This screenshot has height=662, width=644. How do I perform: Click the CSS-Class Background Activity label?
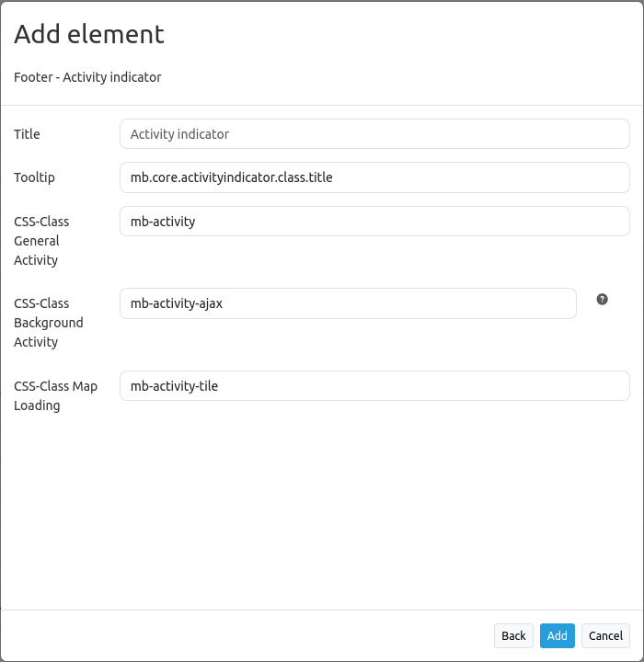[x=48, y=323]
